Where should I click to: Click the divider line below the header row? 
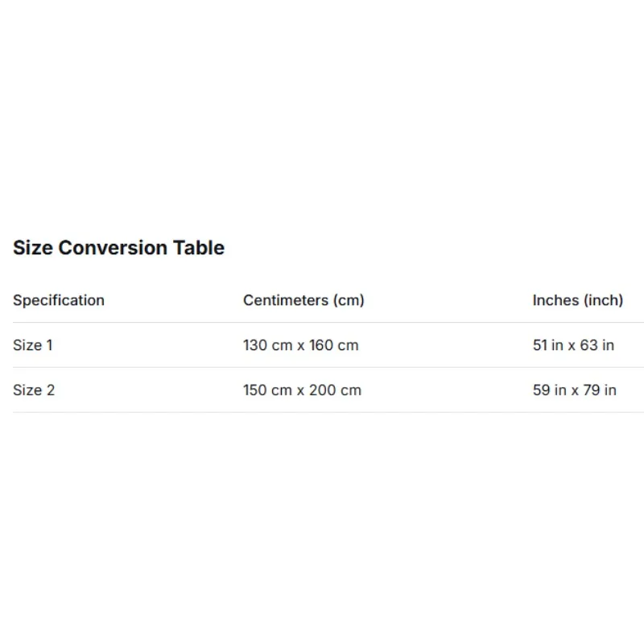pos(322,323)
